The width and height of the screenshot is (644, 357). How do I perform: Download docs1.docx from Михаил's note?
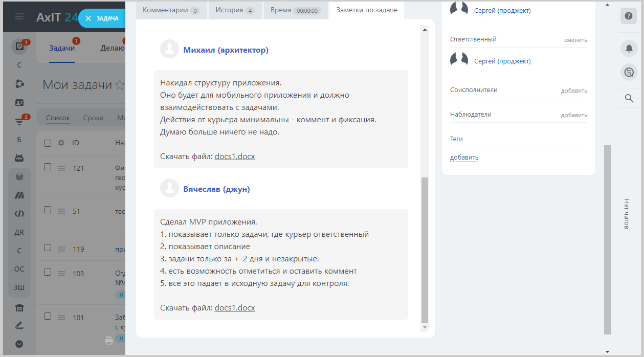tap(234, 157)
